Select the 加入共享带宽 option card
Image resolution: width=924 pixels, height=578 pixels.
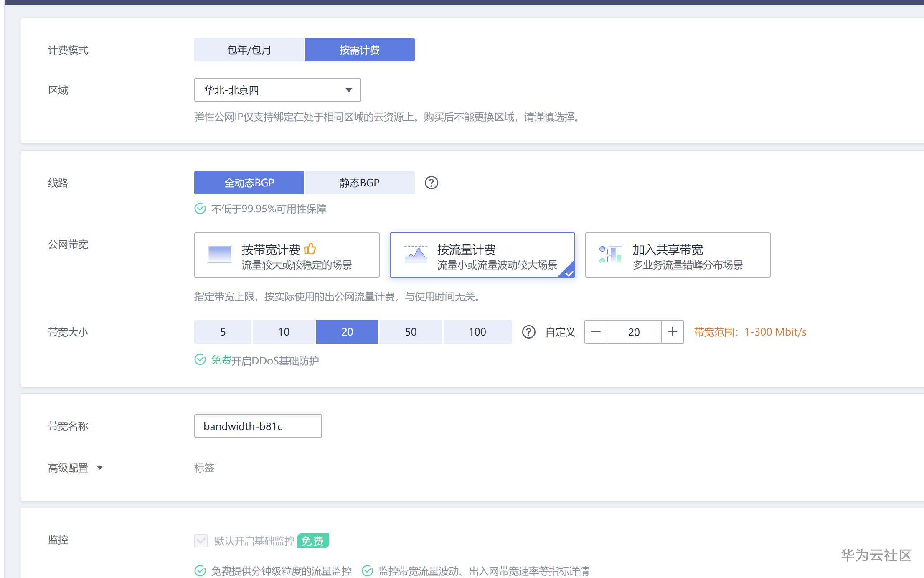click(x=678, y=255)
